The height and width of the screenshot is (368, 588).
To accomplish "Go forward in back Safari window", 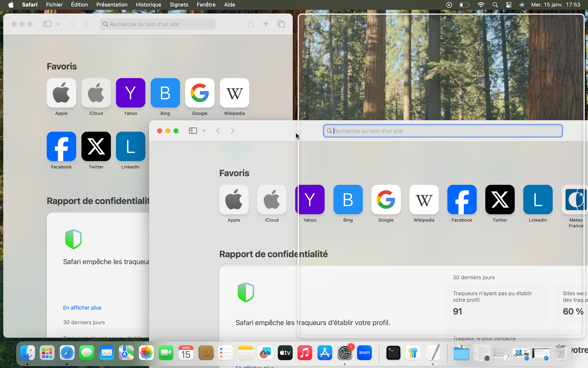I will 87,24.
